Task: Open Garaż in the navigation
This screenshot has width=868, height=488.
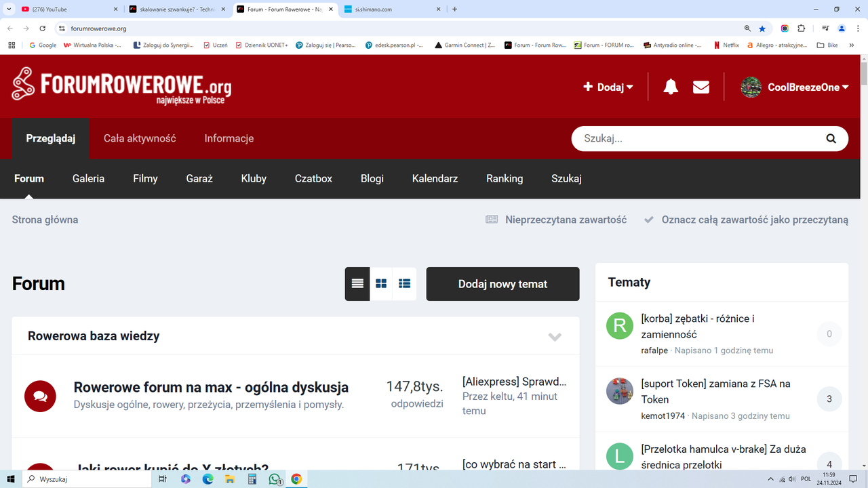Action: point(199,178)
